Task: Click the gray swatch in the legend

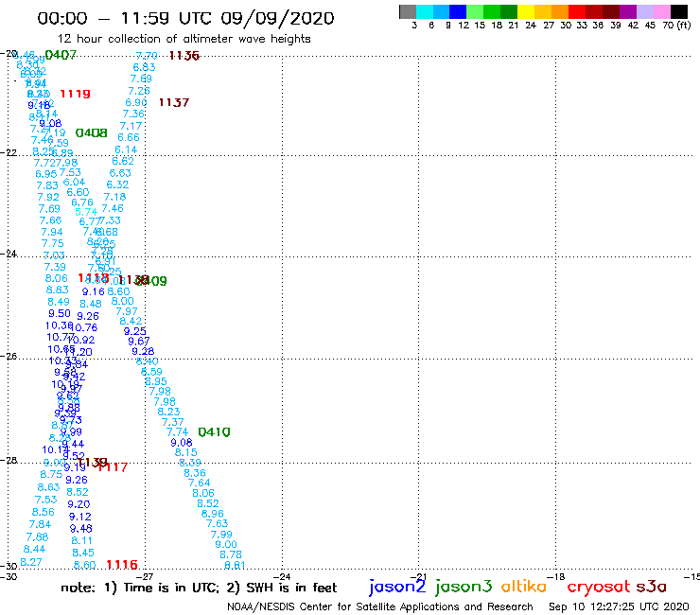Action: [408, 11]
